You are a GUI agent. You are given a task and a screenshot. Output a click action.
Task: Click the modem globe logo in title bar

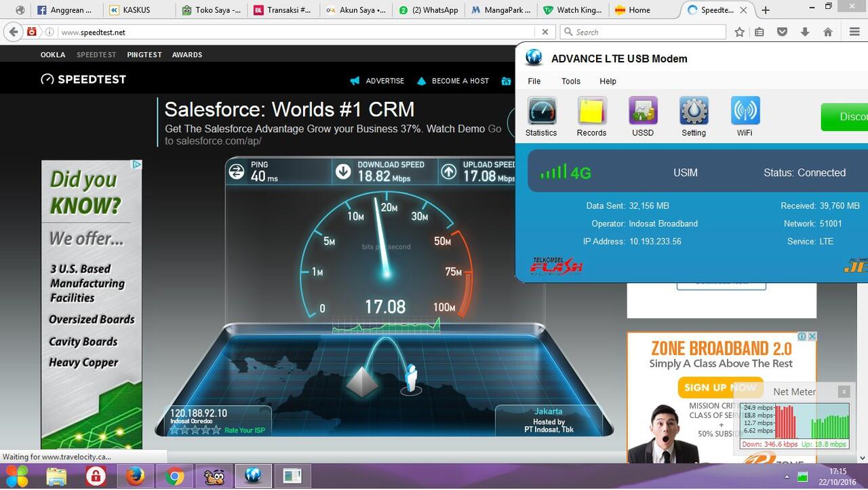point(534,58)
